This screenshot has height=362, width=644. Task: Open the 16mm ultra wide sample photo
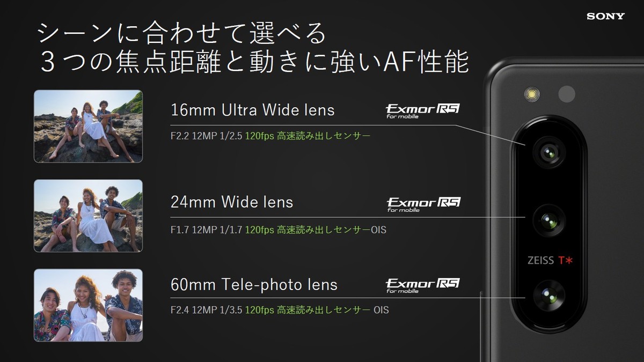pyautogui.click(x=88, y=126)
